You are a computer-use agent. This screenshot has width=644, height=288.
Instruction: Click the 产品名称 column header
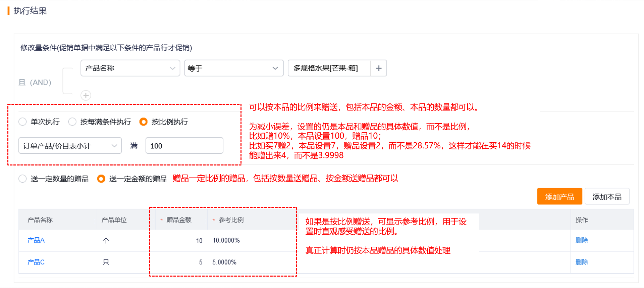click(40, 220)
